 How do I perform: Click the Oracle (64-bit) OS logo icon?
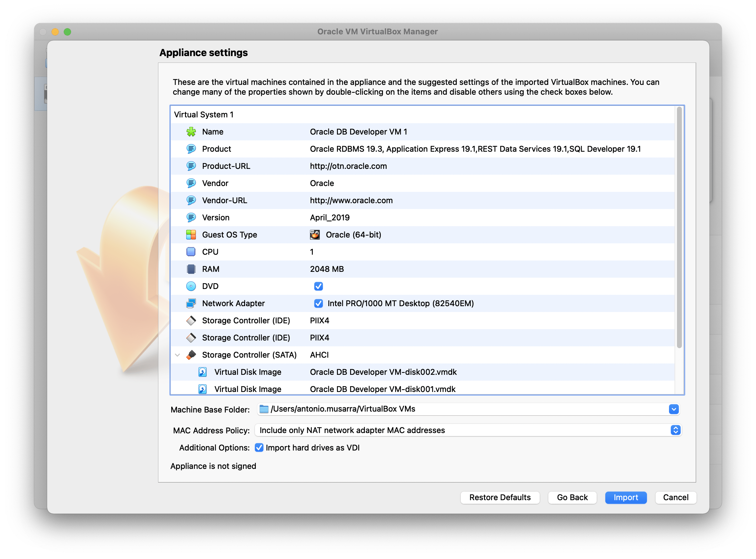(315, 235)
